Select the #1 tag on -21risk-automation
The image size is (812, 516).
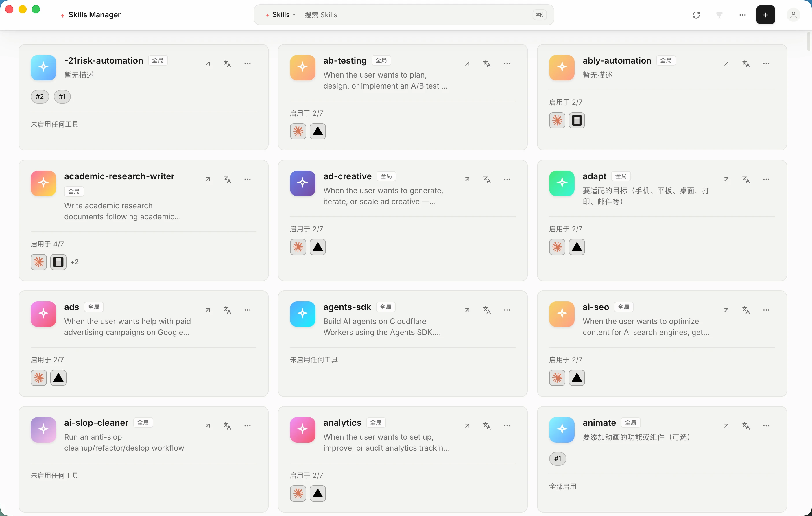pyautogui.click(x=62, y=96)
